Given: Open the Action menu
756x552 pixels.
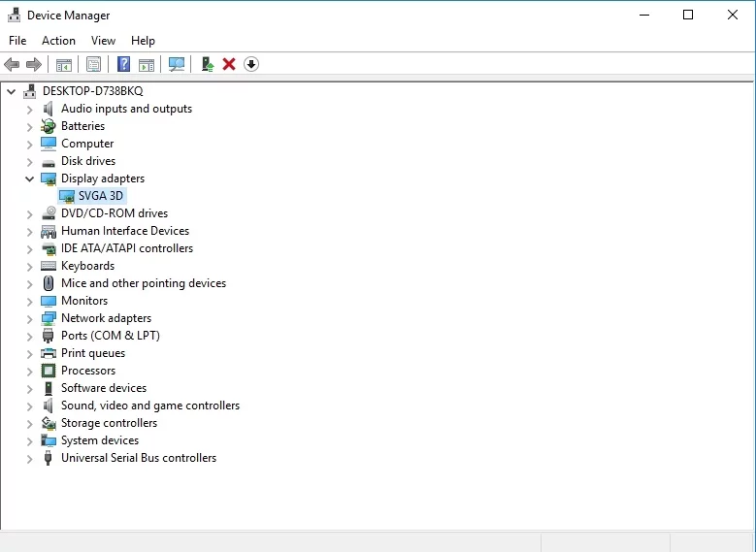Looking at the screenshot, I should [x=58, y=41].
